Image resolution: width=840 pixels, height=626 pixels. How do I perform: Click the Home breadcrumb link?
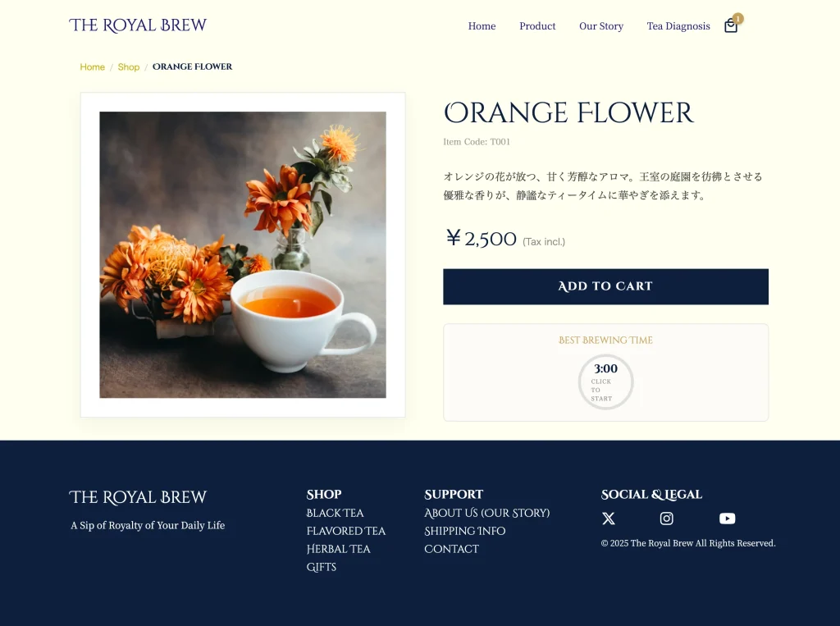coord(92,67)
